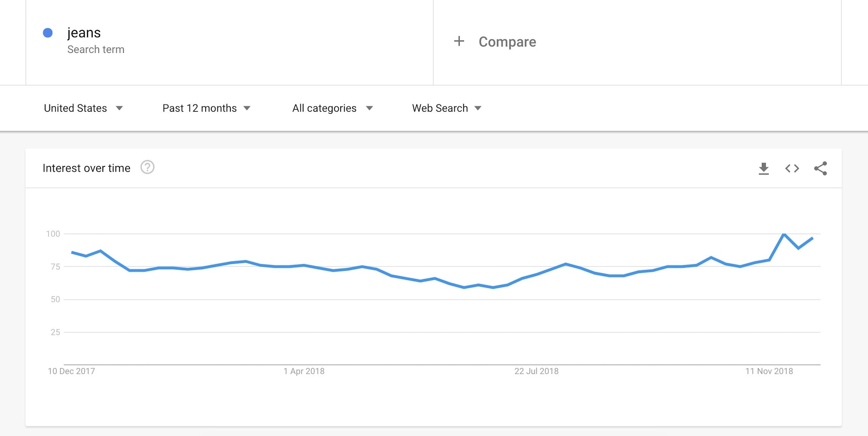Open the All categories dropdown
The width and height of the screenshot is (868, 436).
[x=332, y=108]
